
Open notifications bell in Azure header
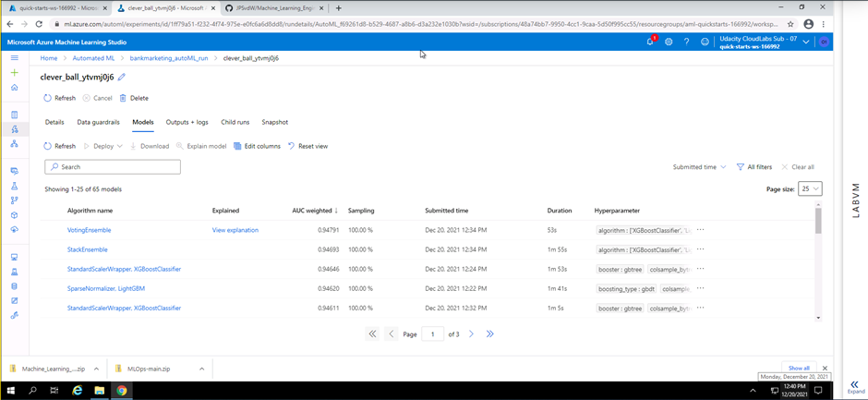click(x=650, y=42)
